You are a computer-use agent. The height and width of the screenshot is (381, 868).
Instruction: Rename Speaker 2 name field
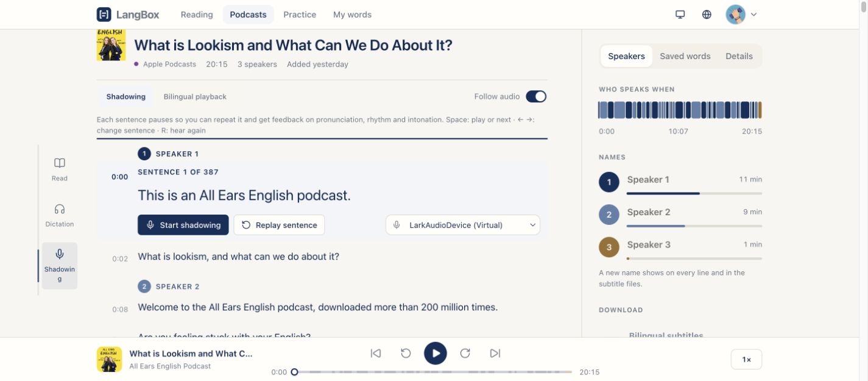pyautogui.click(x=649, y=212)
